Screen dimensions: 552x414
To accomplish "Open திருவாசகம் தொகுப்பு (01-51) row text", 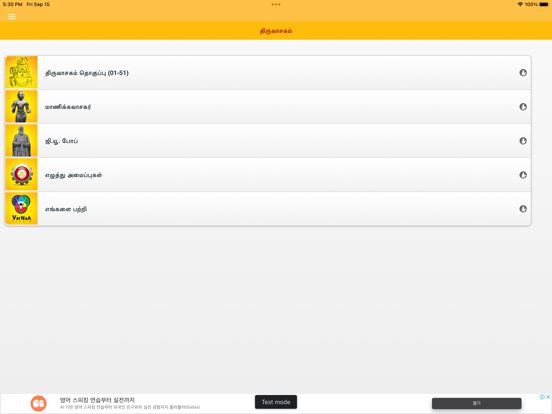I will (87, 73).
